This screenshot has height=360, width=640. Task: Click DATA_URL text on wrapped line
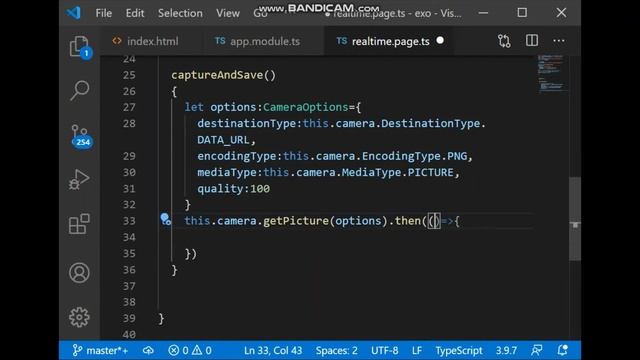point(223,140)
